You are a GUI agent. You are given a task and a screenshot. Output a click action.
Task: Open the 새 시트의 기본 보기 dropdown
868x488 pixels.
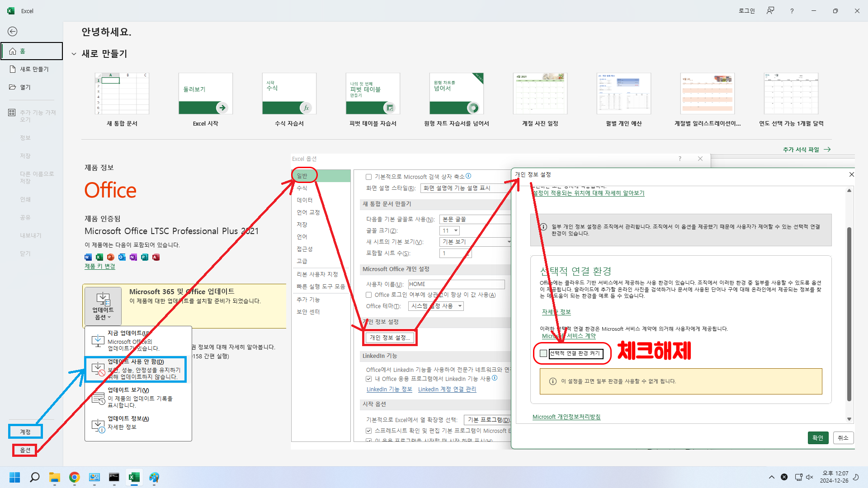click(x=476, y=242)
